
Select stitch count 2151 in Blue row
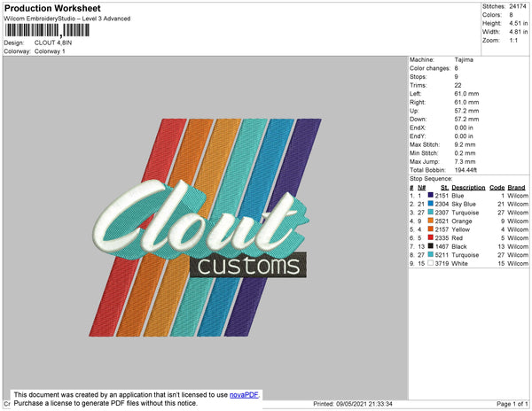click(x=442, y=196)
